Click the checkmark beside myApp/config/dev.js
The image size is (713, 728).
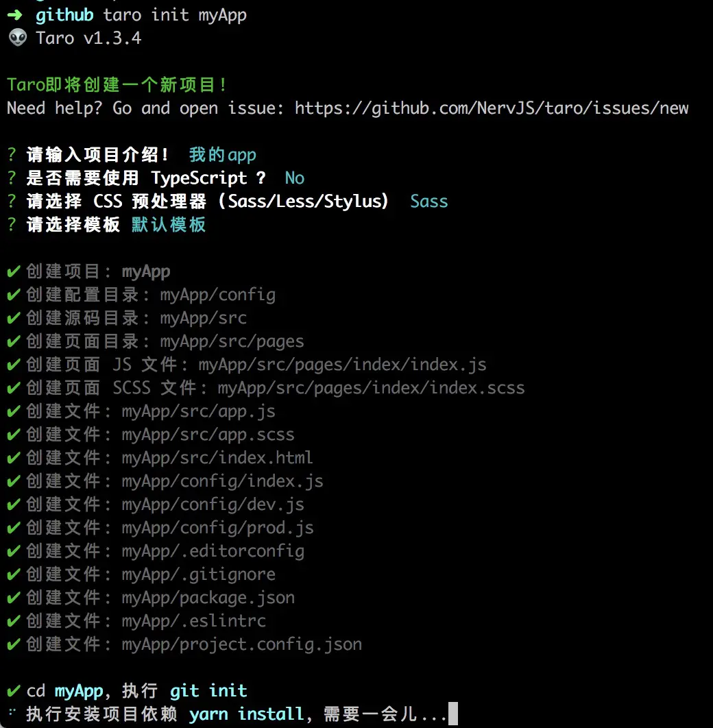tap(14, 505)
